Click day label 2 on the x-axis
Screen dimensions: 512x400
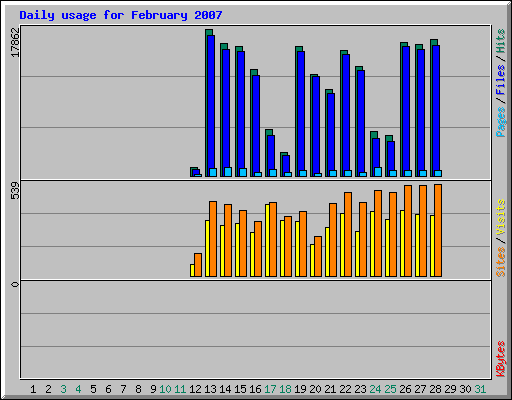pos(48,389)
